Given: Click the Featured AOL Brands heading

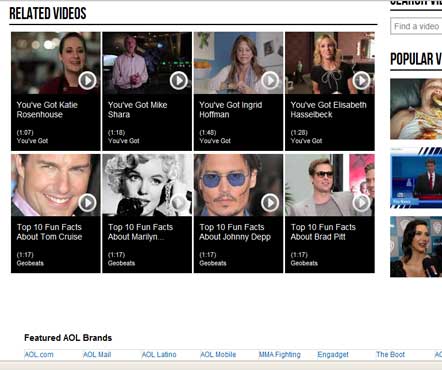Looking at the screenshot, I should [68, 338].
